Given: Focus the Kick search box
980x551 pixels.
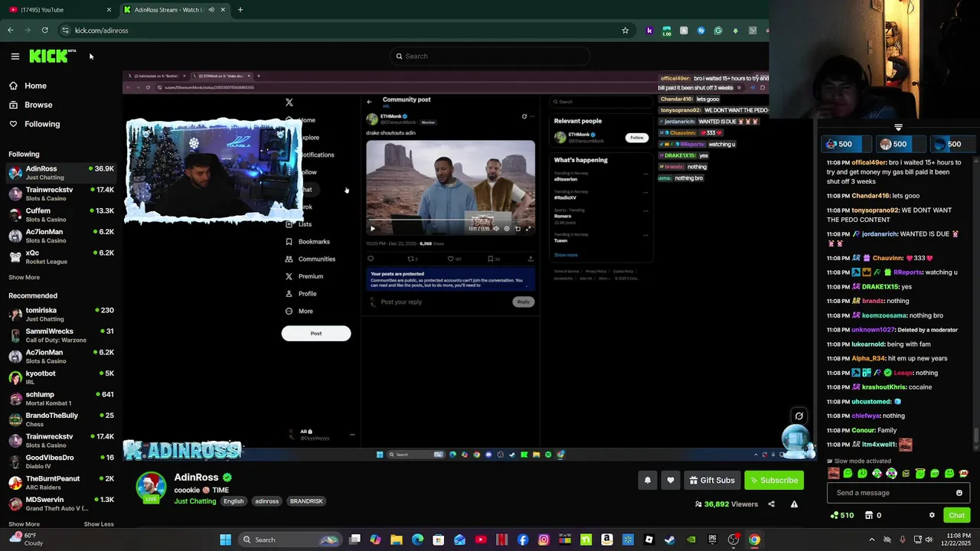Looking at the screenshot, I should point(490,56).
